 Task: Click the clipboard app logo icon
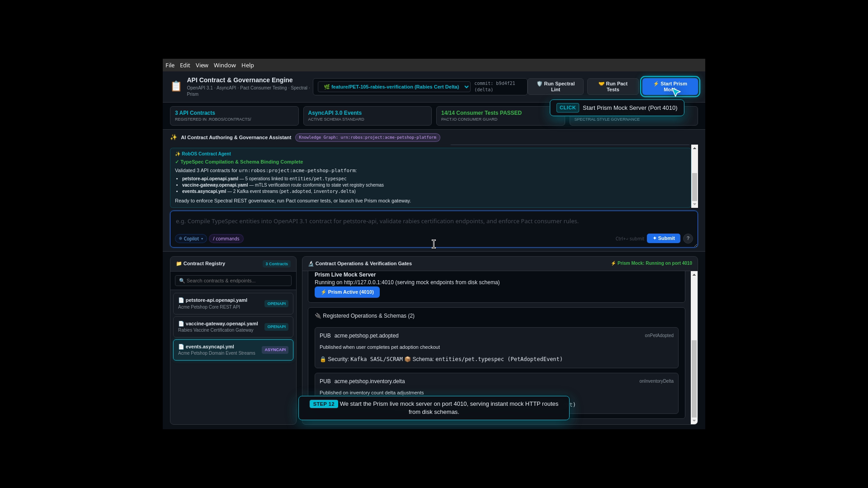[176, 86]
